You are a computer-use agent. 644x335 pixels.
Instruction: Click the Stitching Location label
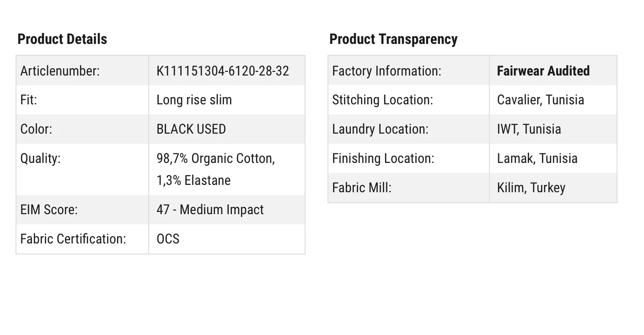point(382,100)
